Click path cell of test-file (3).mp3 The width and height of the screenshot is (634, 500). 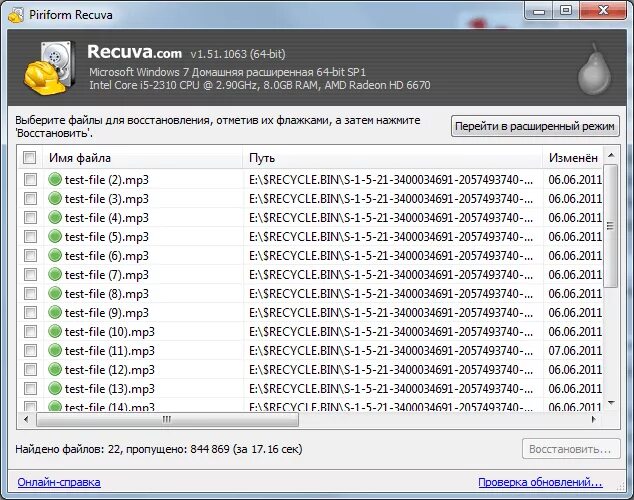coord(391,198)
